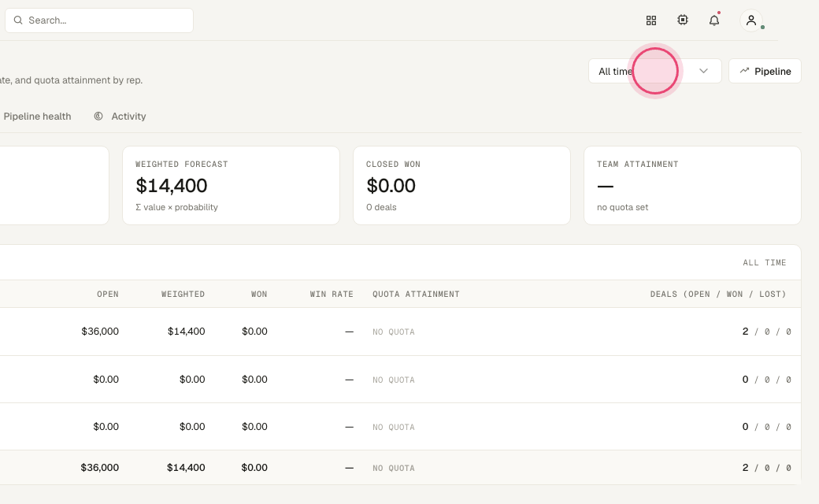Expand the All time dropdown chevron
Viewport: 819px width, 504px height.
(x=703, y=71)
